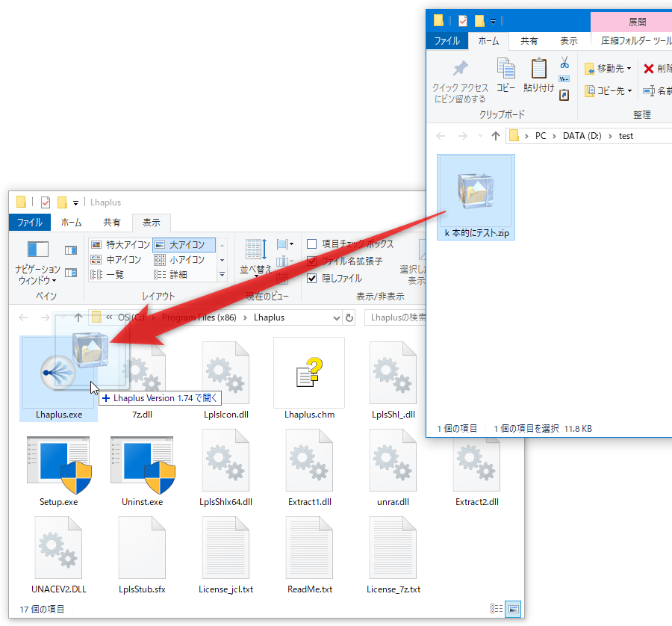Screen dimensions: 672x626
Task: Select the 小アイコン layout option
Action: [179, 260]
